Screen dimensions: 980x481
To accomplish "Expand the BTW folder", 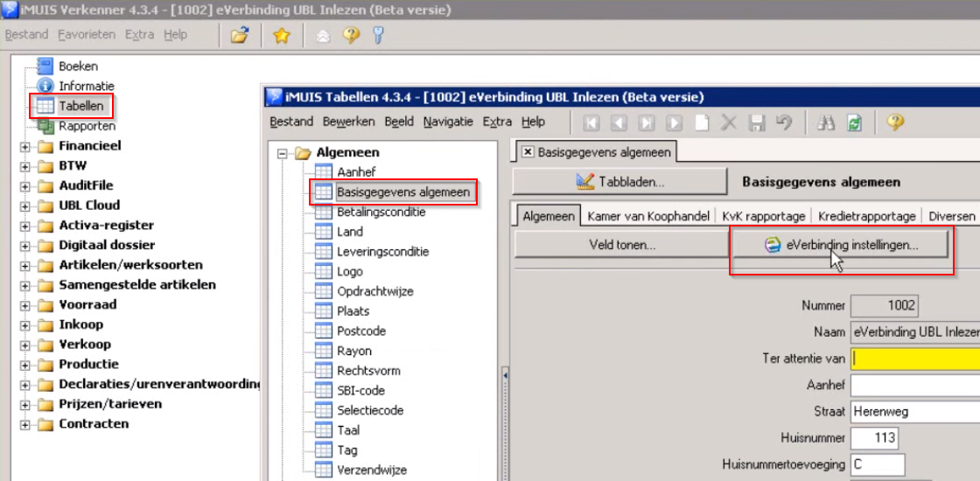I will point(25,167).
